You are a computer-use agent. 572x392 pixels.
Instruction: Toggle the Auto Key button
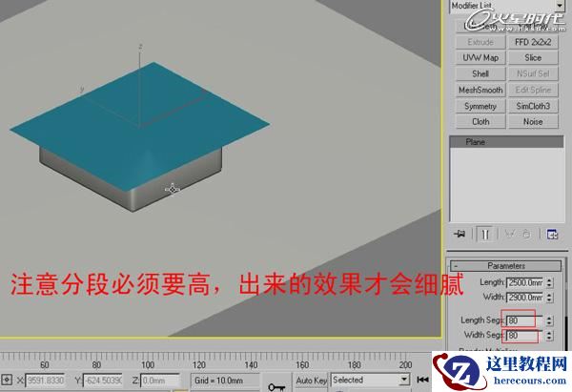point(311,380)
